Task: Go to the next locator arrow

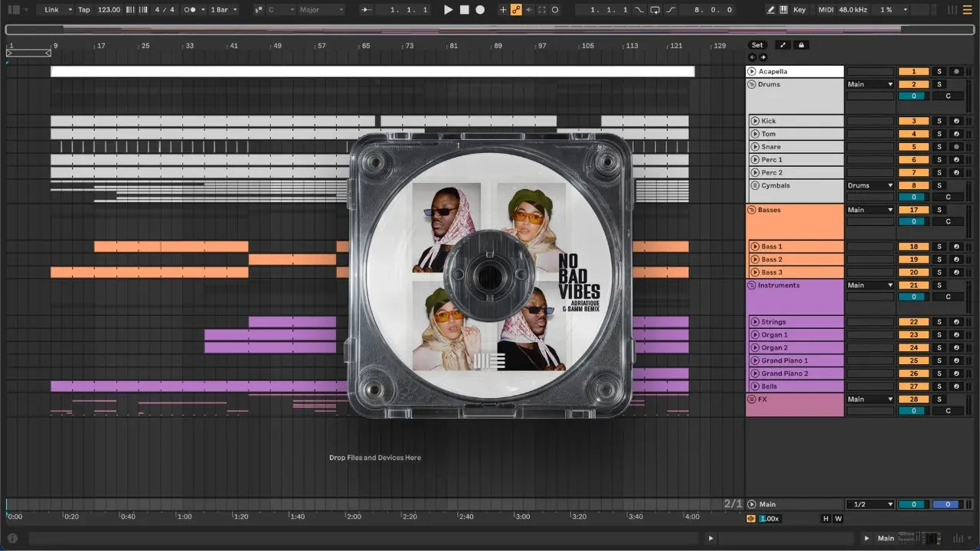Action: 763,57
